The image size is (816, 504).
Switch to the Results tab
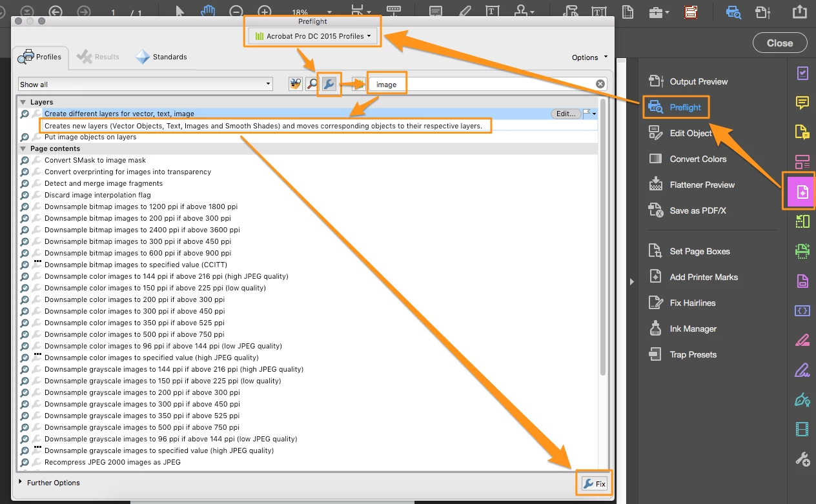click(98, 57)
